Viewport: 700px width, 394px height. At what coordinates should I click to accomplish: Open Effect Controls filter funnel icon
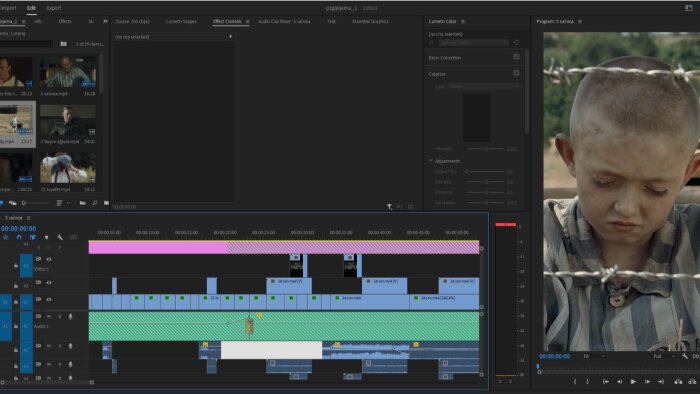click(389, 207)
